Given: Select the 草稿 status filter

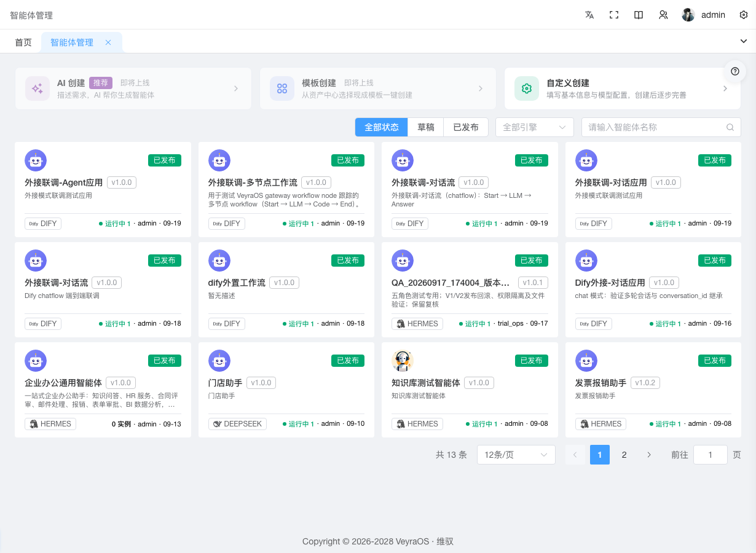Looking at the screenshot, I should click(426, 127).
